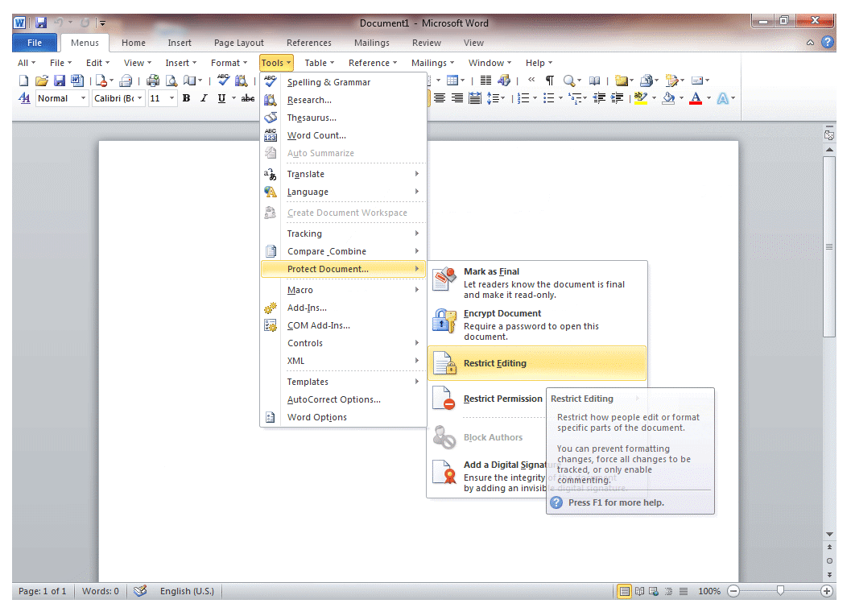This screenshot has height=616, width=851.
Task: Click the text highlight color button
Action: coord(641,98)
